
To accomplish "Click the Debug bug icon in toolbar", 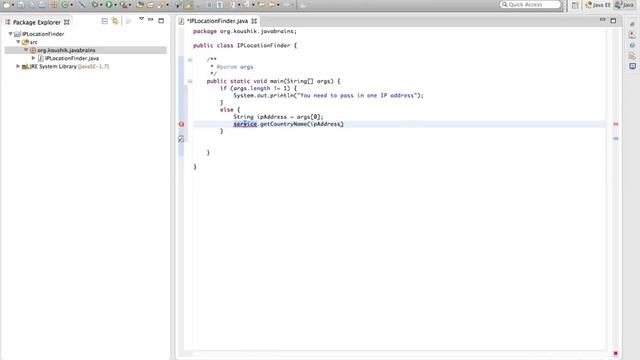I will (x=95, y=4).
